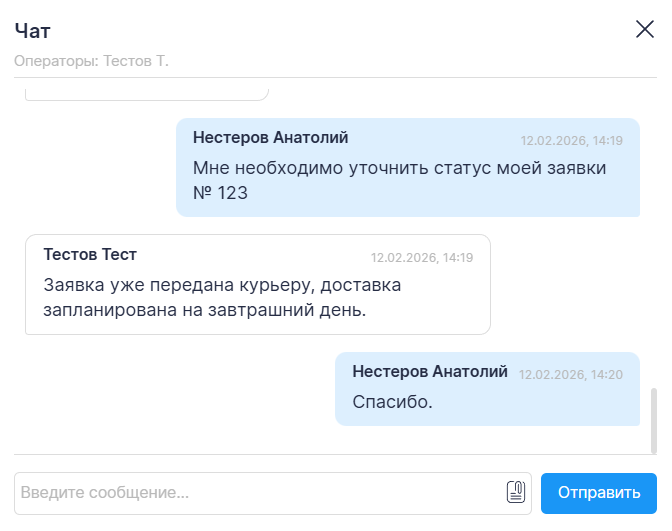This screenshot has height=531, width=672.
Task: Click the paperclip attach file icon
Action: 516,492
